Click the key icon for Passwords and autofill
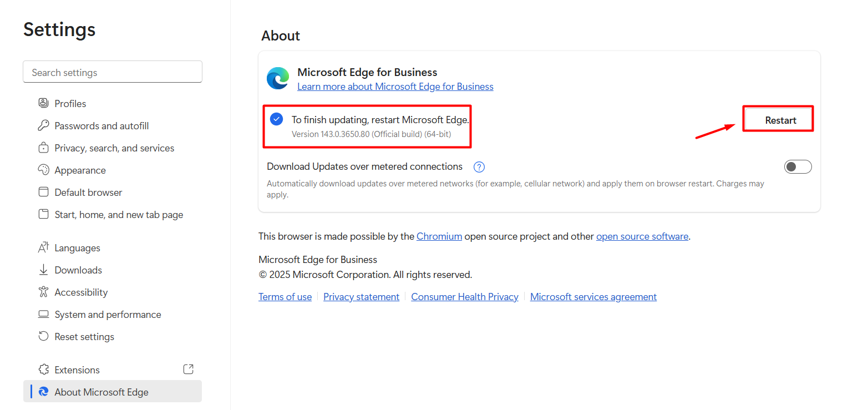 click(x=43, y=126)
